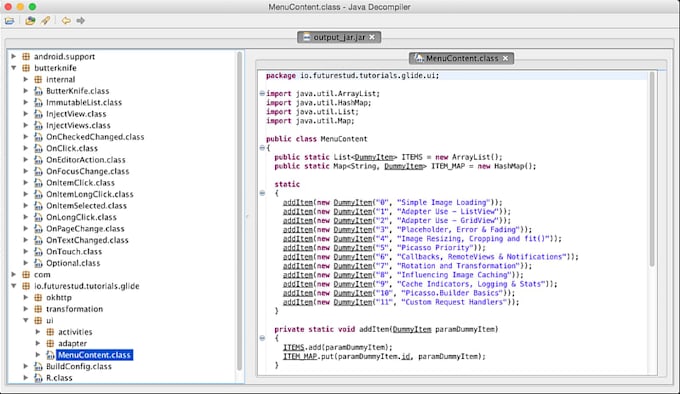The width and height of the screenshot is (680, 394).
Task: Click the adapter package icon
Action: 50,343
